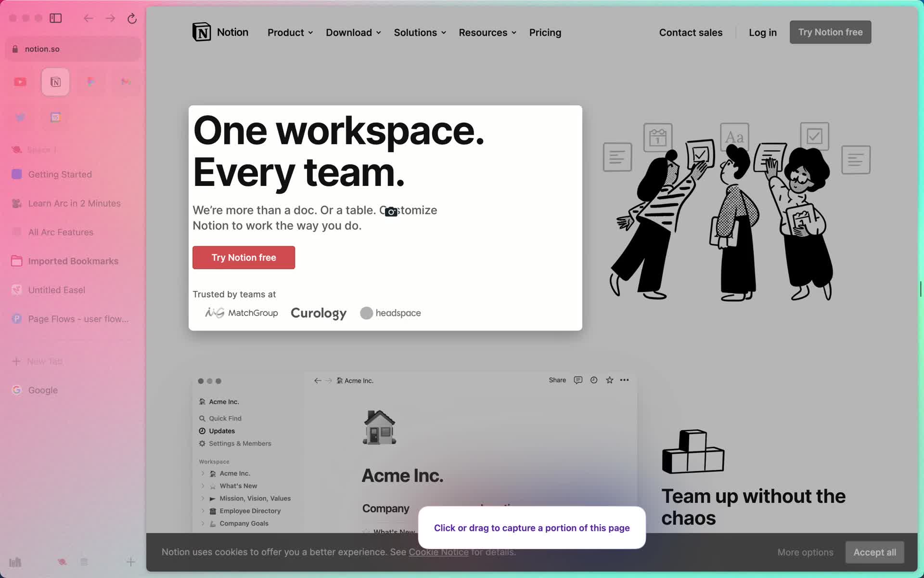924x578 pixels.
Task: Click the Accept all cookies button
Action: coord(874,552)
